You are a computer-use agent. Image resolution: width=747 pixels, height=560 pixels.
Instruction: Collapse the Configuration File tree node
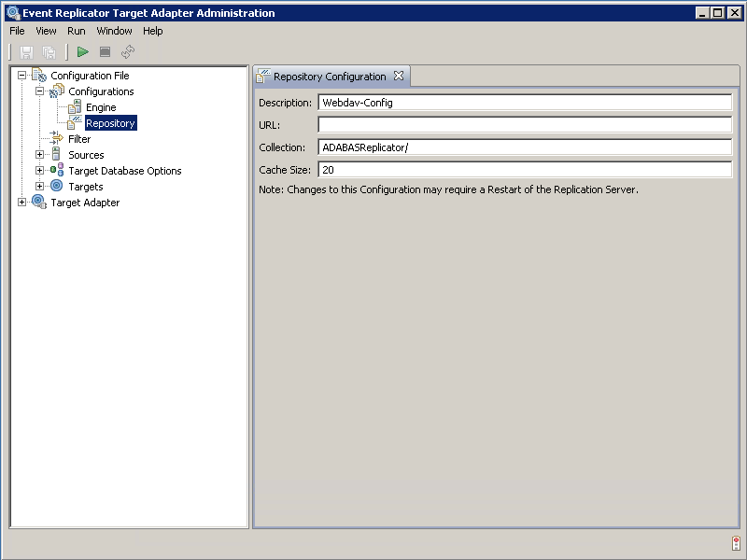coord(22,76)
